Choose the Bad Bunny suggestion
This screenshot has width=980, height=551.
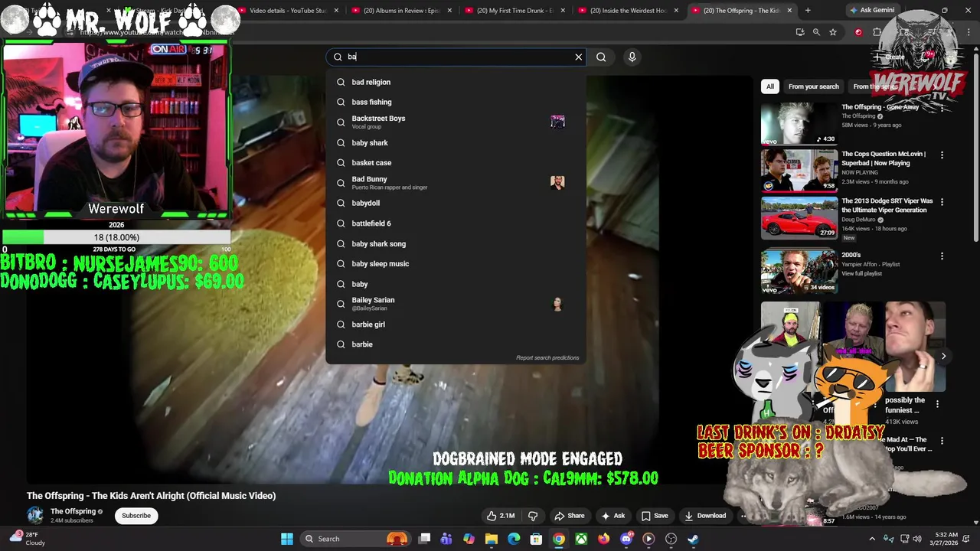pos(456,182)
